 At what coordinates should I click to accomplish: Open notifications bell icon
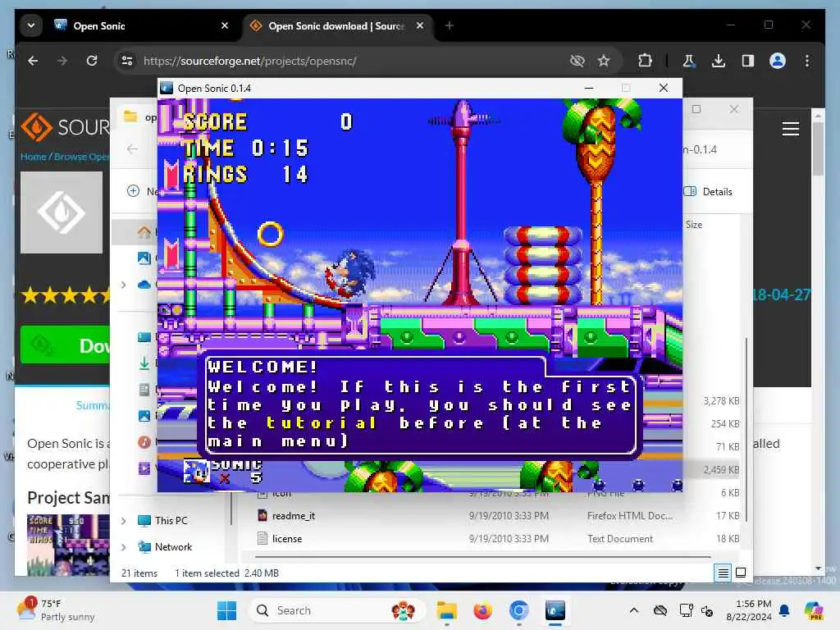(784, 610)
